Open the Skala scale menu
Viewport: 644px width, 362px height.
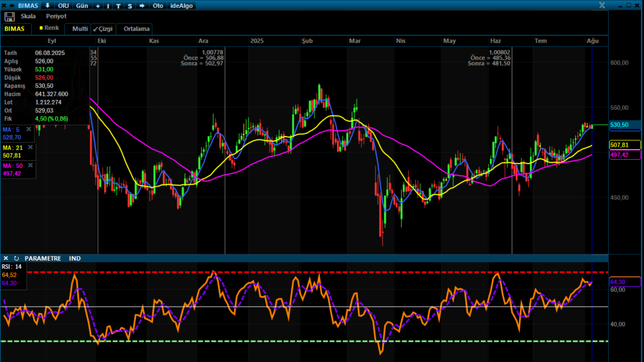point(28,16)
